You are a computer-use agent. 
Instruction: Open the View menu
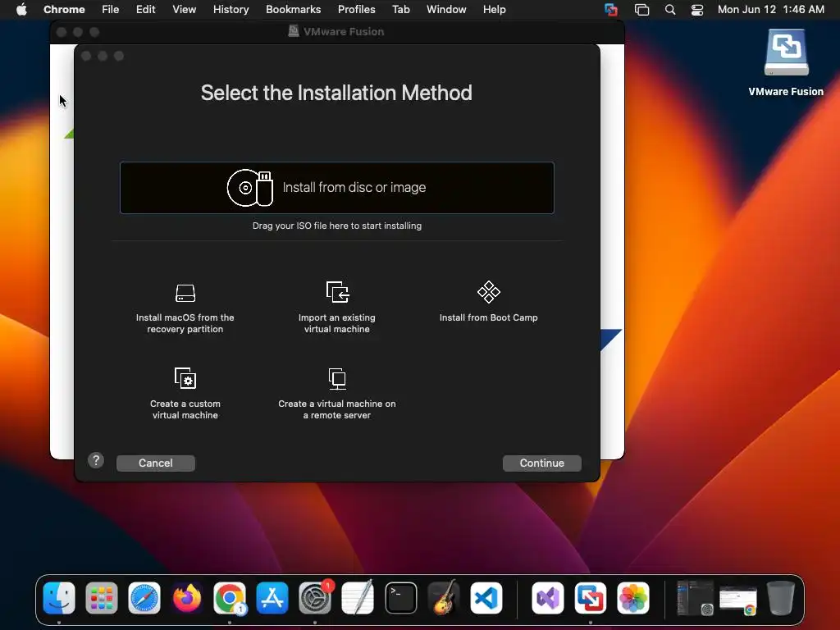click(184, 9)
